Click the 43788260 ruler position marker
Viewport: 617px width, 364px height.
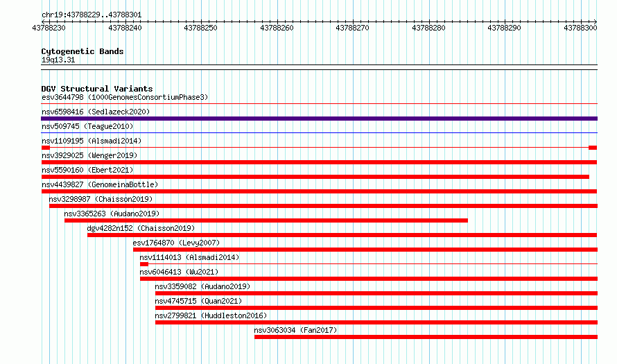point(277,28)
